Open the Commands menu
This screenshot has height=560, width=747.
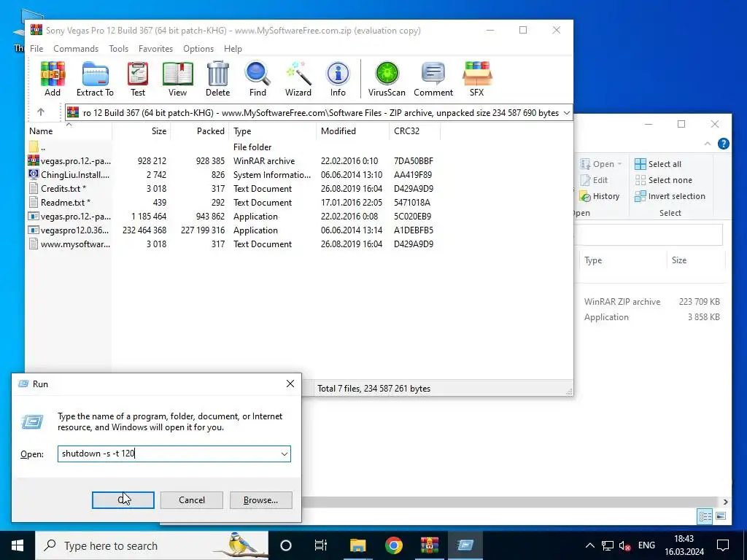(x=76, y=49)
